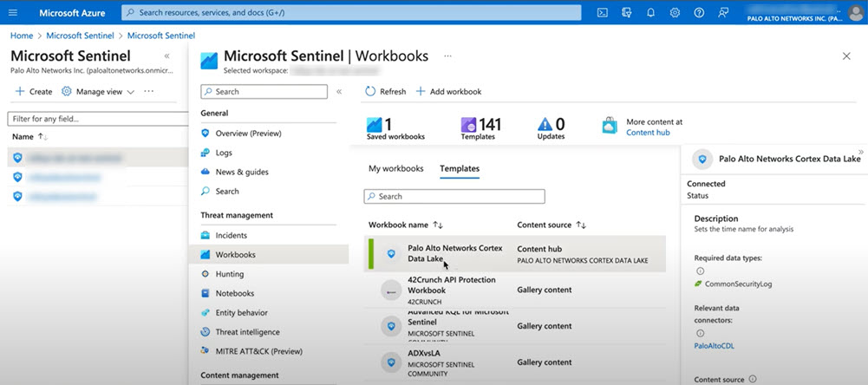Screen dimensions: 868x385
Task: Click the workbook templates search field
Action: (454, 197)
